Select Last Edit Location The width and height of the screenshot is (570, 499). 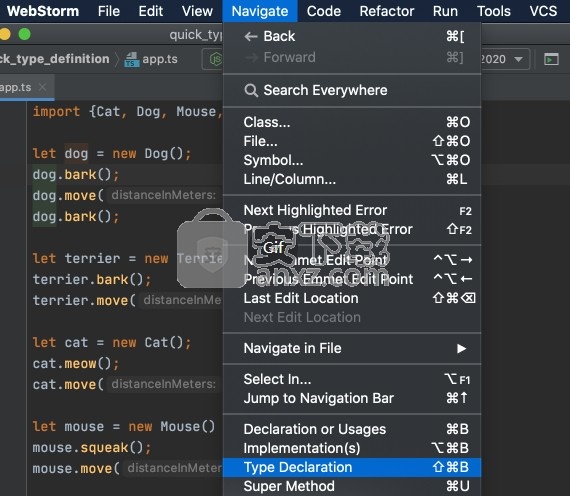352,298
